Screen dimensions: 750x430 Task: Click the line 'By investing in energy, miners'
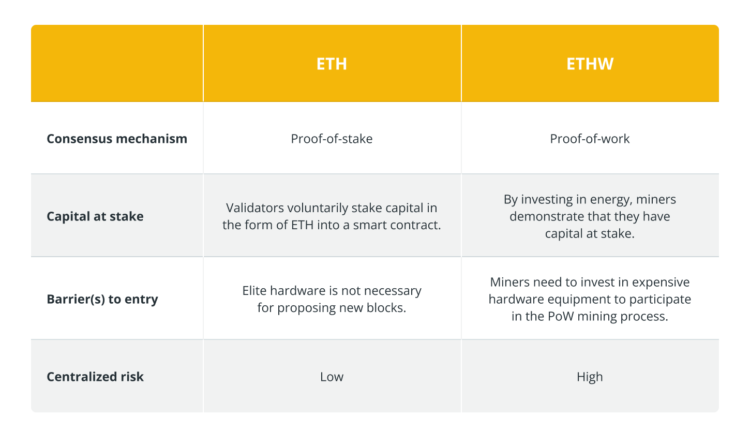(589, 199)
